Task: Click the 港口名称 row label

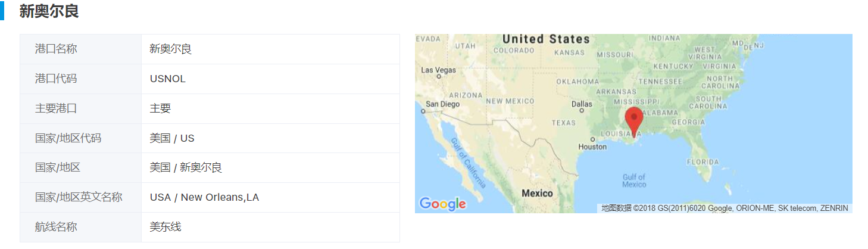Action: [56, 49]
